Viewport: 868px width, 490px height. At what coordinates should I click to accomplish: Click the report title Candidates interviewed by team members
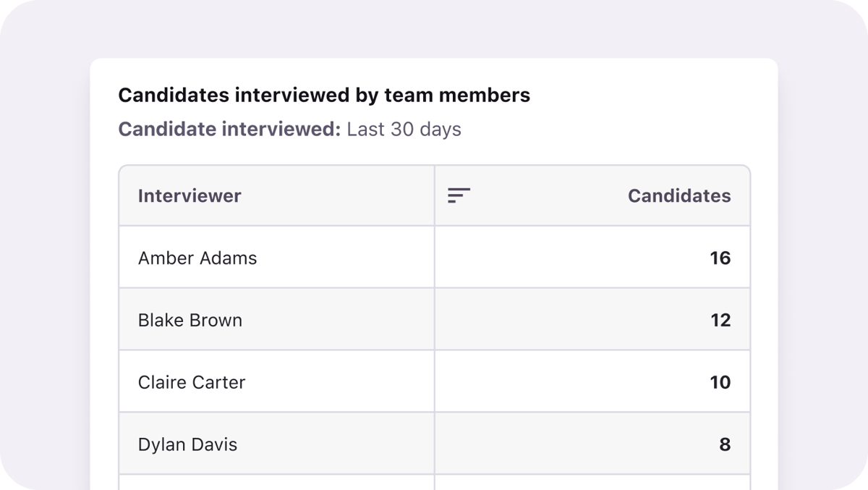(324, 95)
